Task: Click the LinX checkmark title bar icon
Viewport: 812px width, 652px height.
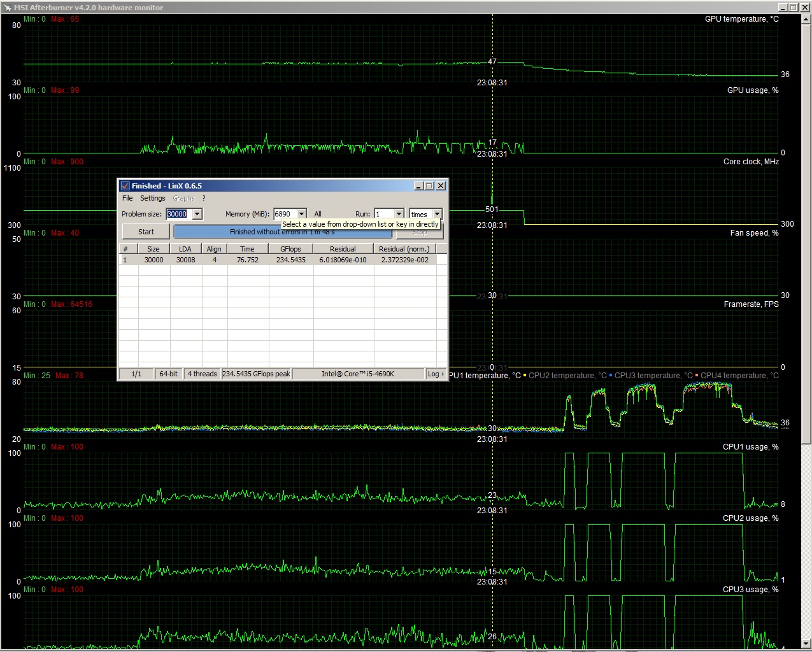Action: 125,186
